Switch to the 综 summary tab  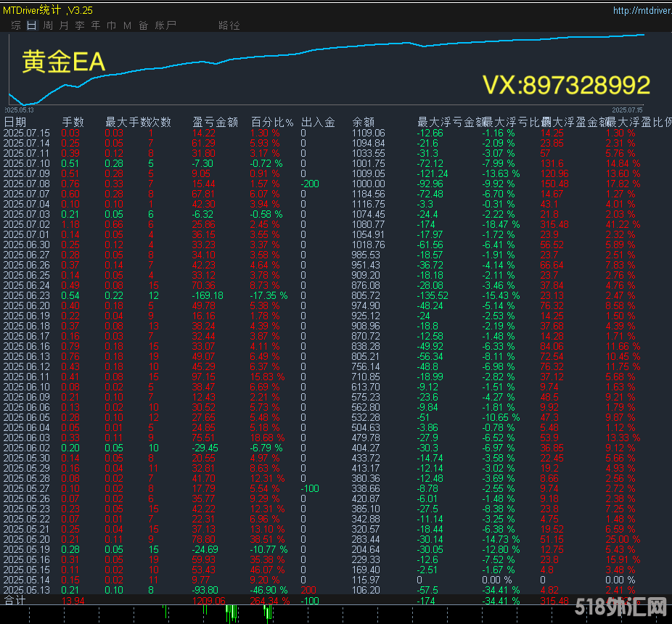coord(16,25)
